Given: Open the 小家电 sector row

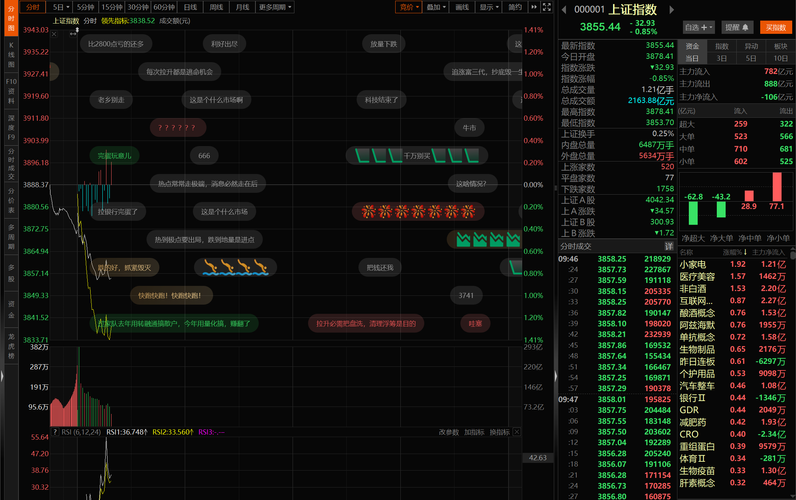Looking at the screenshot, I should pyautogui.click(x=736, y=264).
